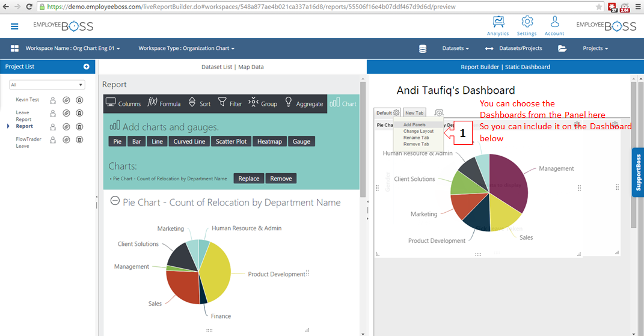The image size is (644, 336).
Task: Click arrow marker beside Report project
Action: [x=8, y=126]
